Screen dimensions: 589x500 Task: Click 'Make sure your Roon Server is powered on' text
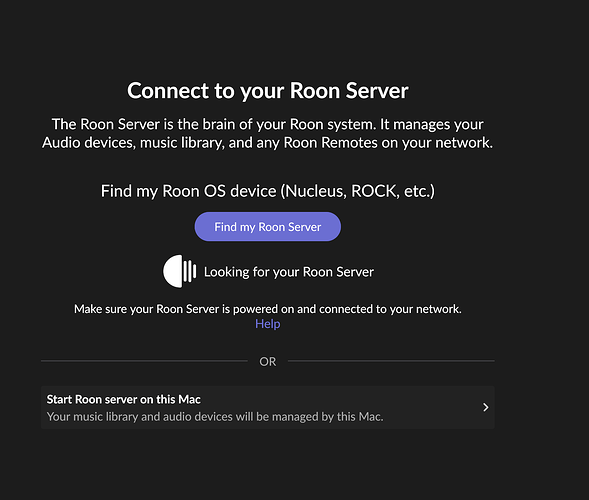point(267,309)
